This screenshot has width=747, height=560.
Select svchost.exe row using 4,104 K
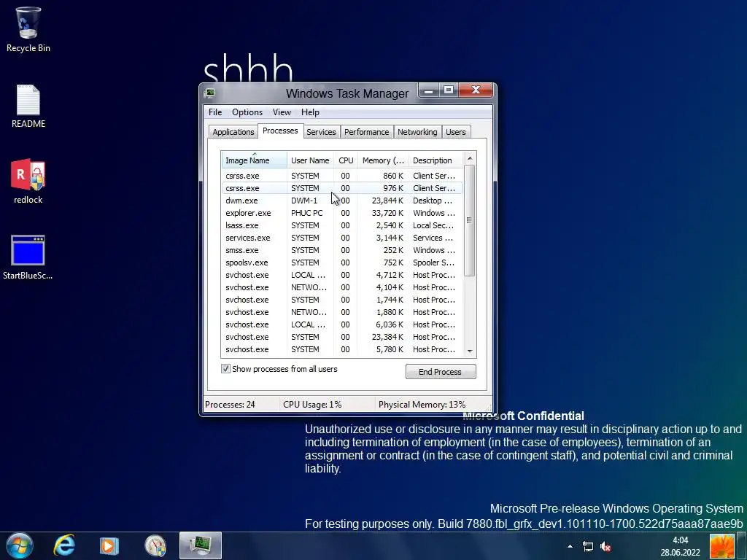342,287
